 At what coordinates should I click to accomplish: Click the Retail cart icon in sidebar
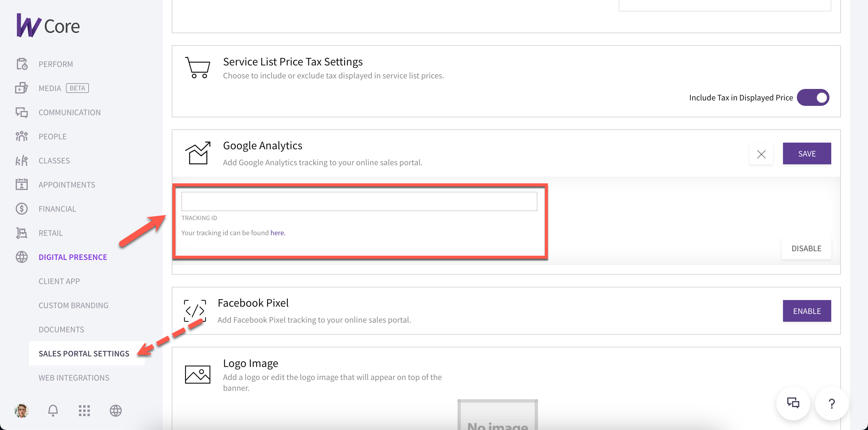tap(22, 233)
